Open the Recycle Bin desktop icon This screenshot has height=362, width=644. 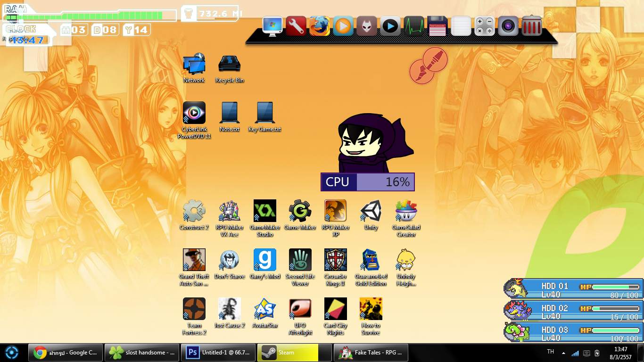coord(230,68)
